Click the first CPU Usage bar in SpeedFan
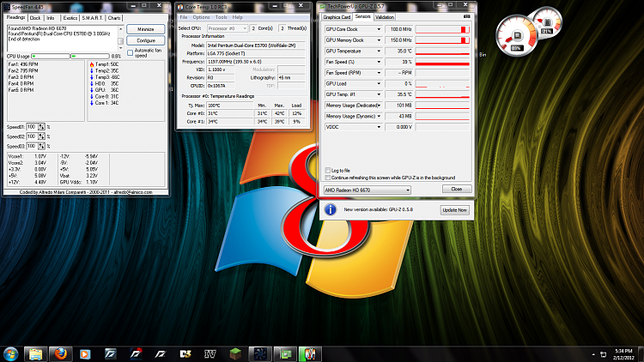This screenshot has width=644, height=362. pos(51,56)
